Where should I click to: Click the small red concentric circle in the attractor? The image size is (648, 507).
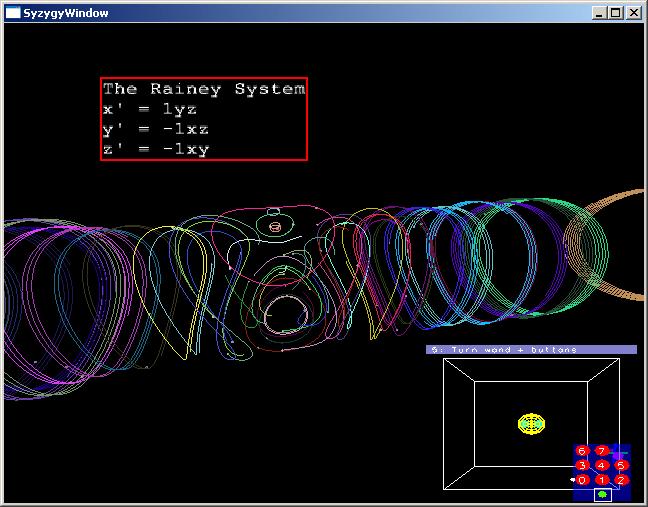(275, 227)
